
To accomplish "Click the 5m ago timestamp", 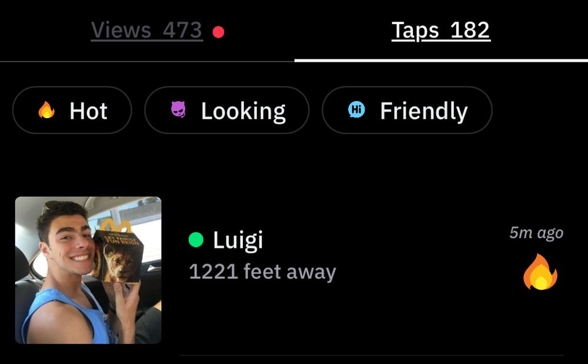I will (x=536, y=233).
